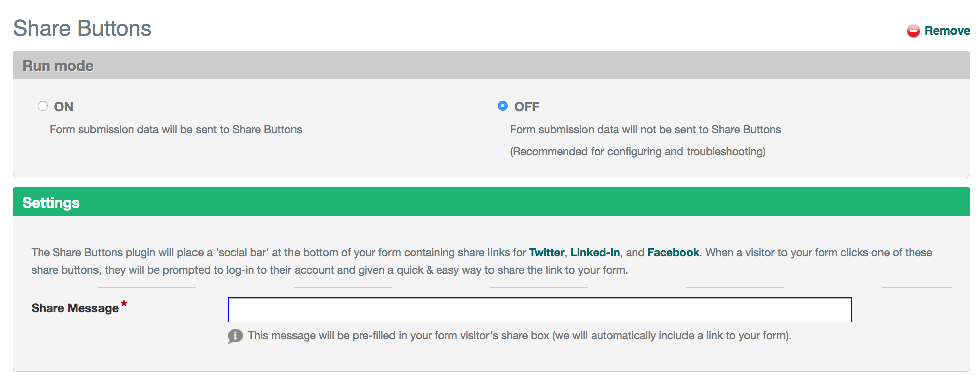
Task: Click the ON label text
Action: [64, 107]
